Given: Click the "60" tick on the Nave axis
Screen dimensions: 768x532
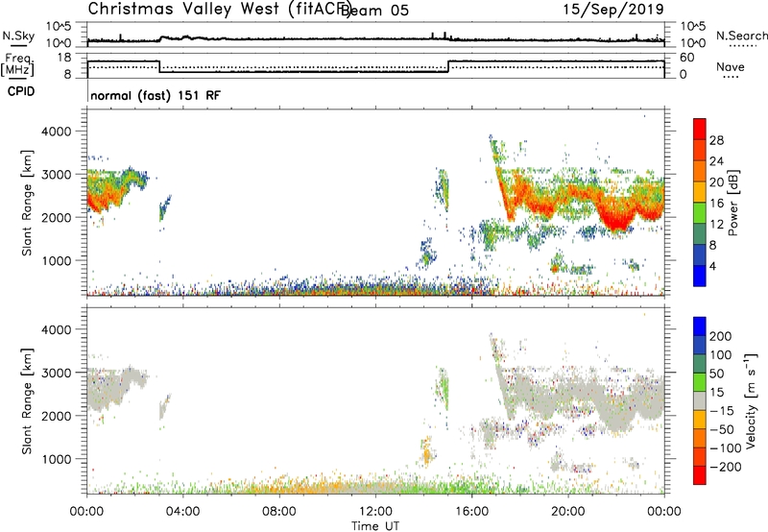Looking at the screenshot, I should click(687, 58).
